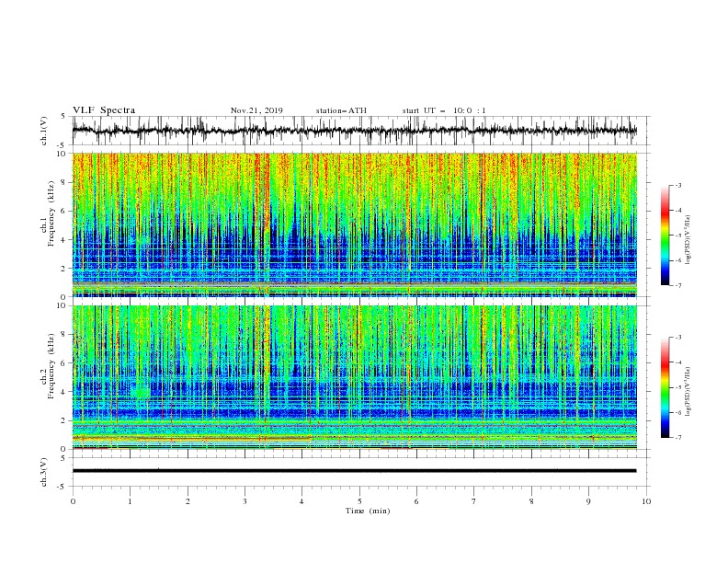Select the ch.1 Frequency (kHz) axis label
The width and height of the screenshot is (728, 563).
49,224
